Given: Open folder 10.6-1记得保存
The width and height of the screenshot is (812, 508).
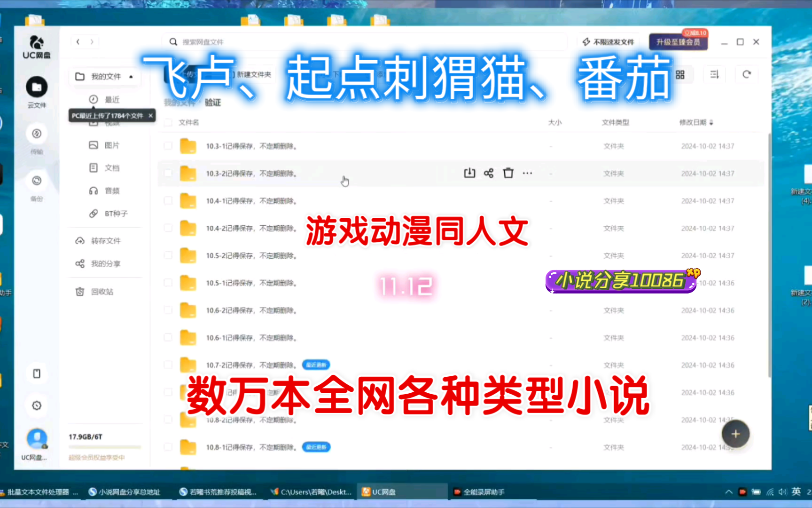Looking at the screenshot, I should coord(251,338).
